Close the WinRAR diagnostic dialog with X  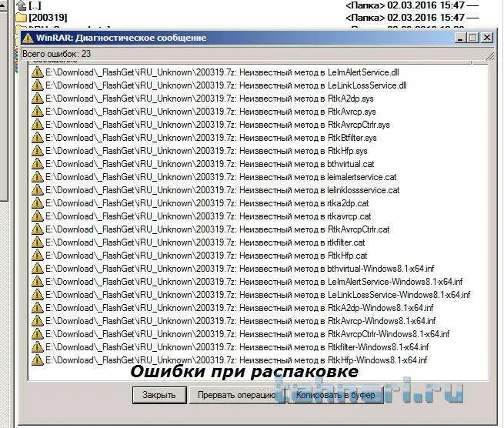click(487, 38)
